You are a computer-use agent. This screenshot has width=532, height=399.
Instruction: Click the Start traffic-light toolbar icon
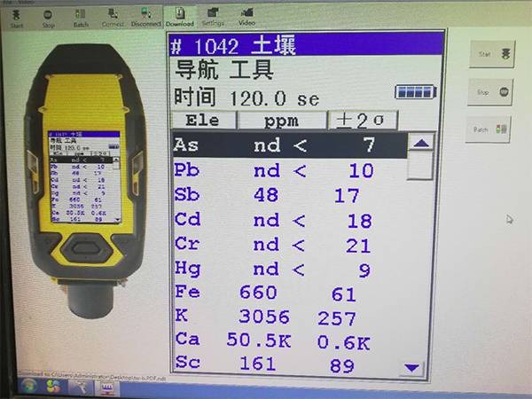(x=16, y=18)
